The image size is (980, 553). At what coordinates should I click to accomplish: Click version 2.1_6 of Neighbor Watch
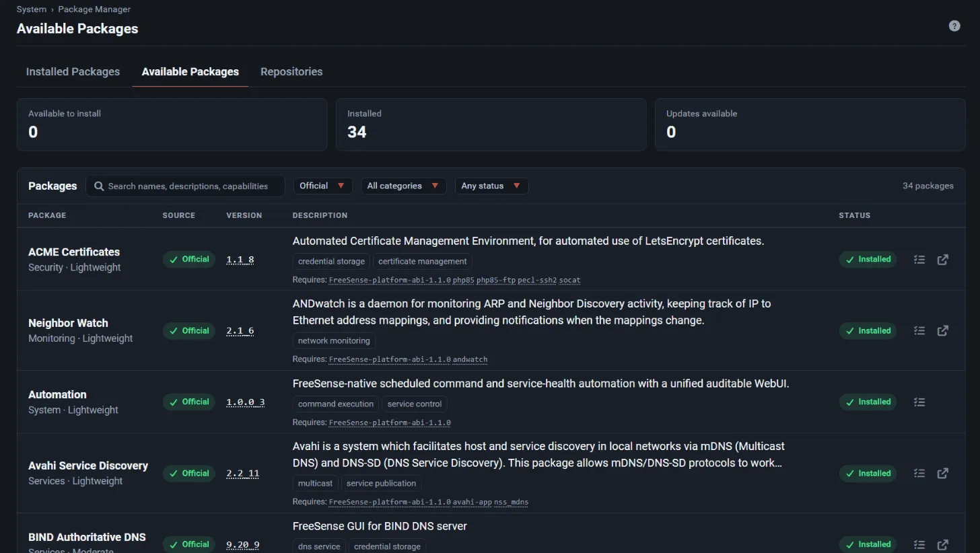click(x=240, y=331)
